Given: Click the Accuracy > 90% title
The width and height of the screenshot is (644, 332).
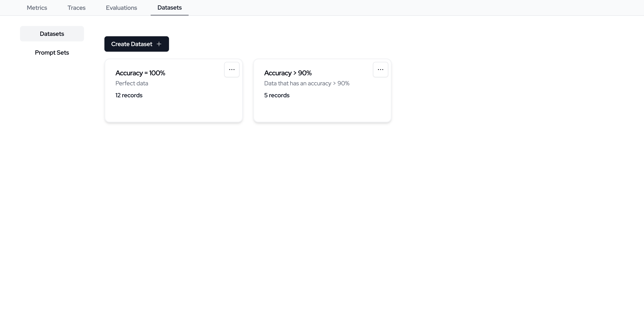Looking at the screenshot, I should [x=287, y=73].
